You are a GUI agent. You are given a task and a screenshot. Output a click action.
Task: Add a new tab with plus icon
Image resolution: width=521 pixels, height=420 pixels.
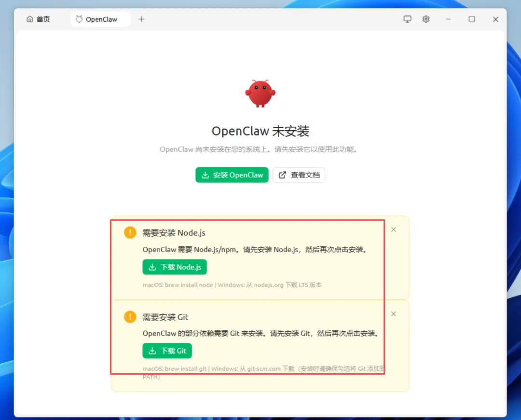tap(141, 19)
